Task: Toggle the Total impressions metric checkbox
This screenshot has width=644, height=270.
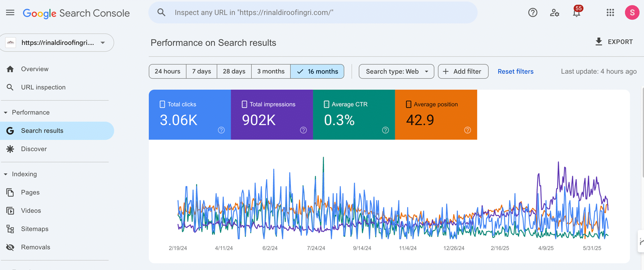Action: click(x=244, y=104)
